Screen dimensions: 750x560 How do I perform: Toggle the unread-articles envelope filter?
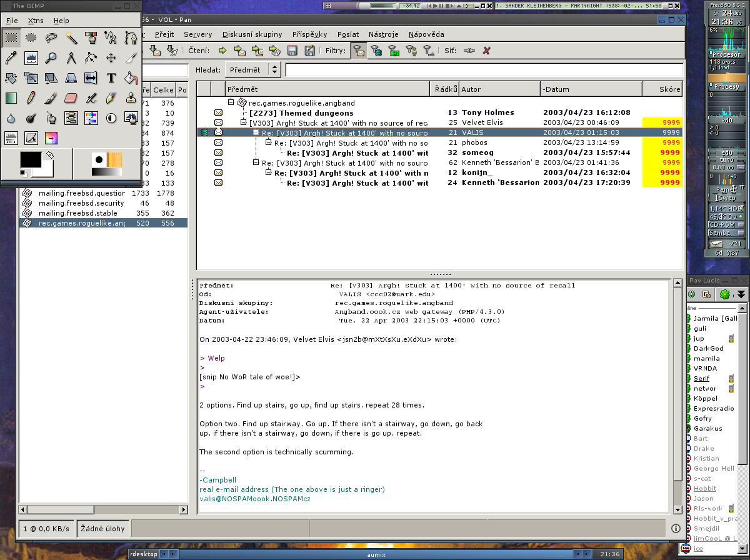tap(358, 51)
